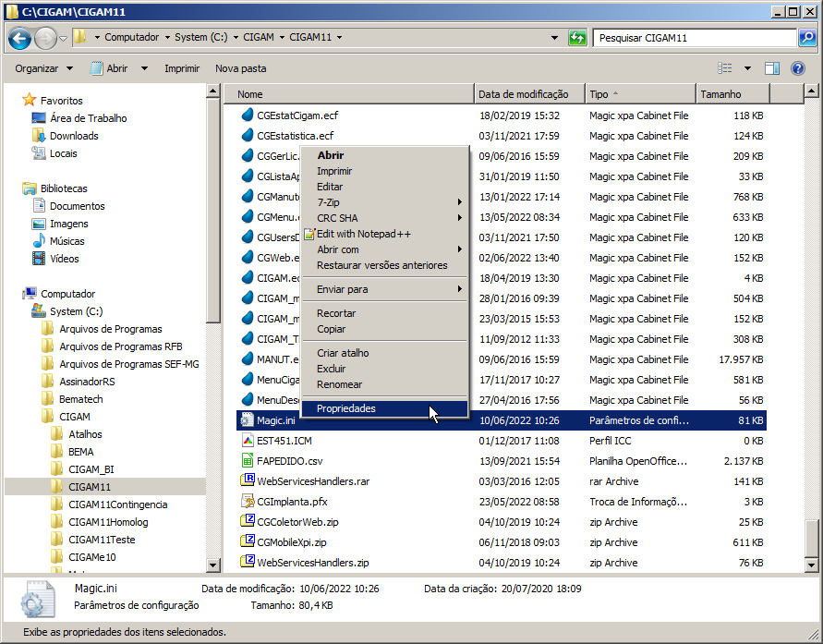The image size is (823, 644).
Task: Open the Bematech folder in tree
Action: click(x=81, y=399)
